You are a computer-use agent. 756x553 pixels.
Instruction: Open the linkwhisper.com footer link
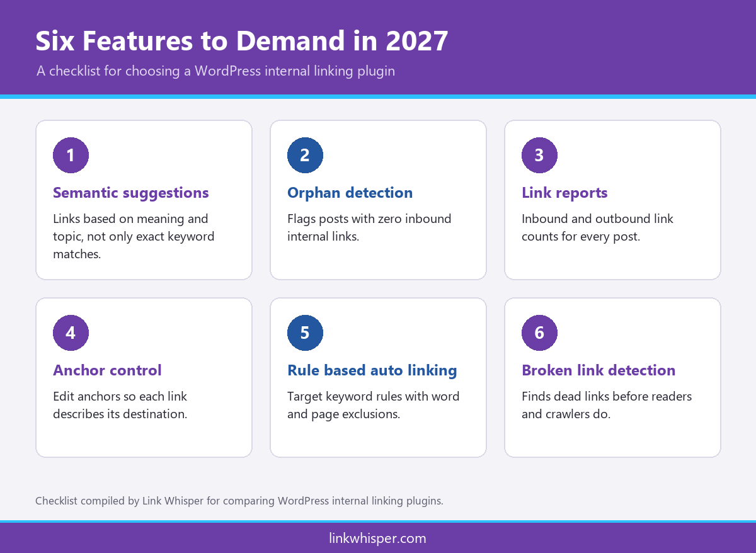(x=378, y=539)
